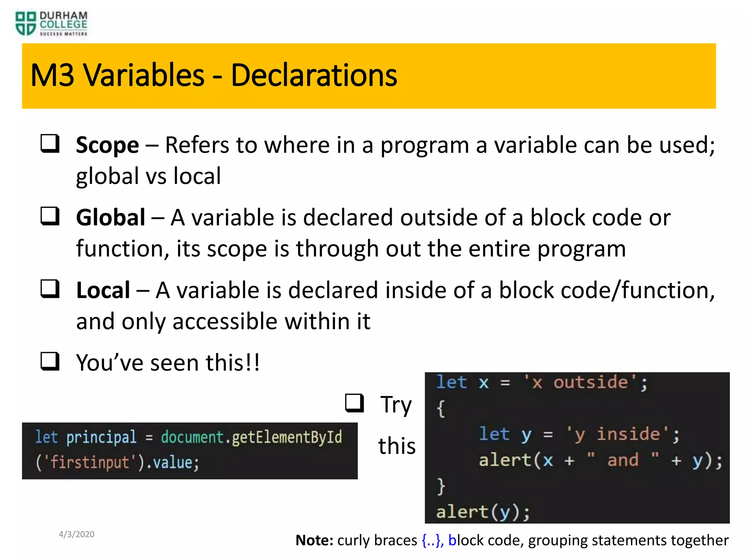Click the code line alert(x + " and " + y);
Image resolution: width=747 pixels, height=560 pixels.
coord(601,460)
